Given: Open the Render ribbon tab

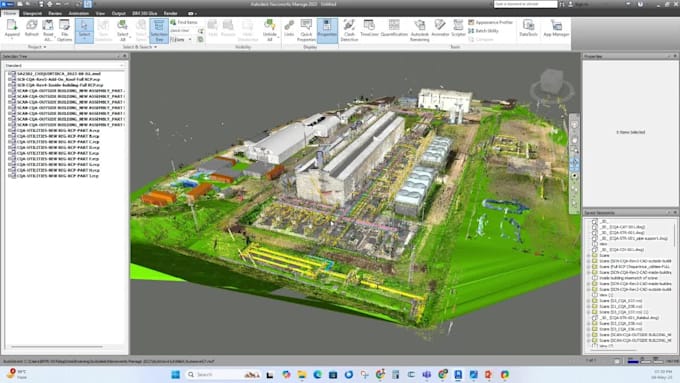Looking at the screenshot, I should click(170, 13).
